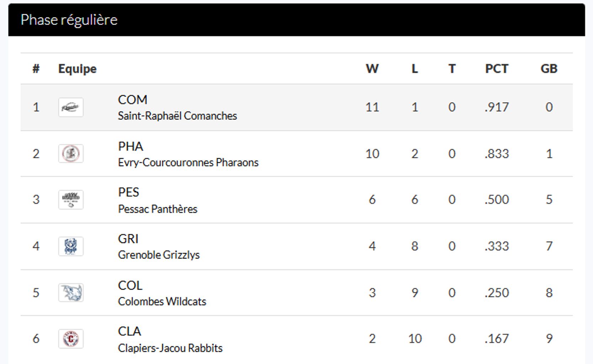Screen dimensions: 593x364
Task: Click the Pessac Panthères team logo
Action: (x=71, y=200)
